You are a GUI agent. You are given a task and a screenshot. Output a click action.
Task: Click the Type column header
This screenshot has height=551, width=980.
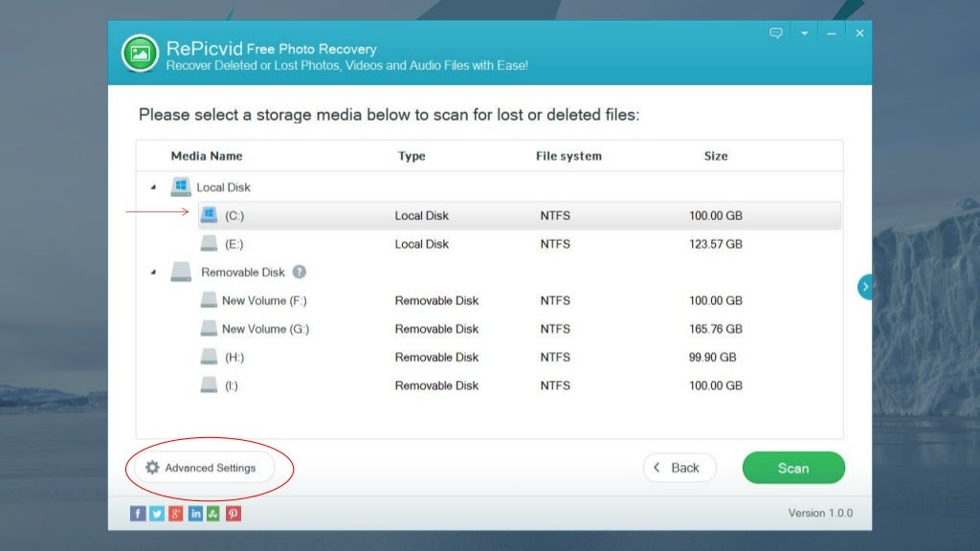(412, 156)
